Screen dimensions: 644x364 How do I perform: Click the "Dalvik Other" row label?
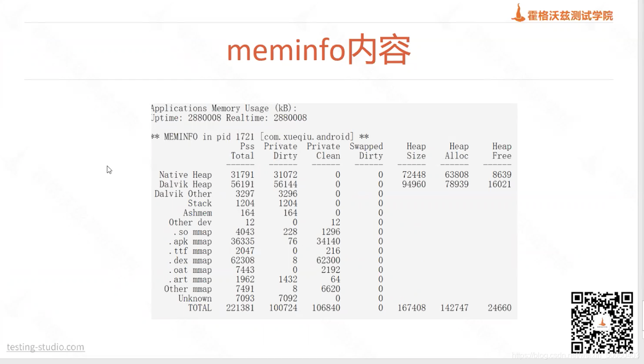pyautogui.click(x=183, y=194)
